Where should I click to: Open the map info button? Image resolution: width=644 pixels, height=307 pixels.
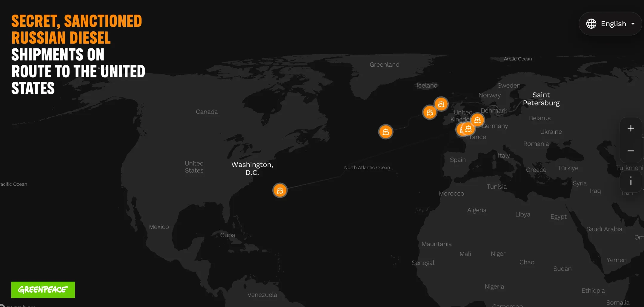[x=631, y=181]
